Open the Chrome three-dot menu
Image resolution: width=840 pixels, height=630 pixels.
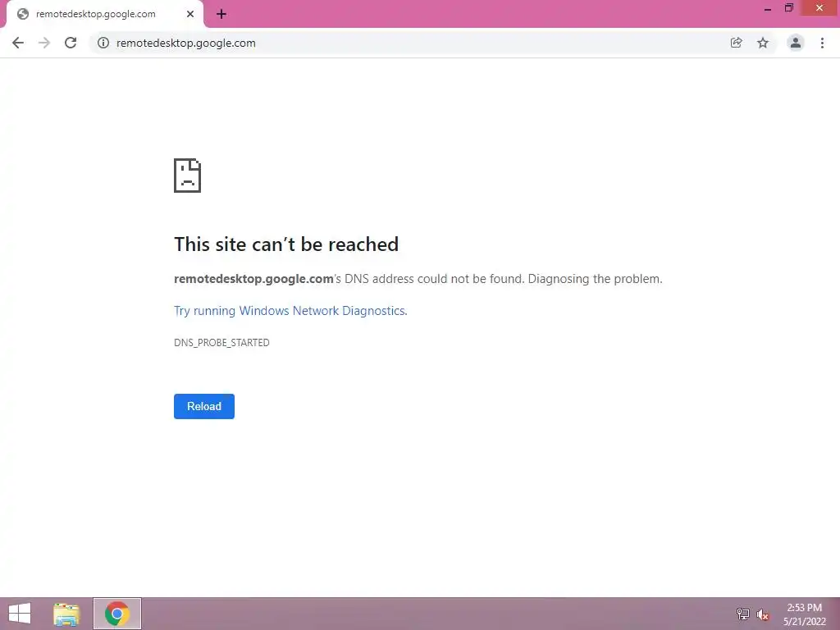tap(822, 43)
